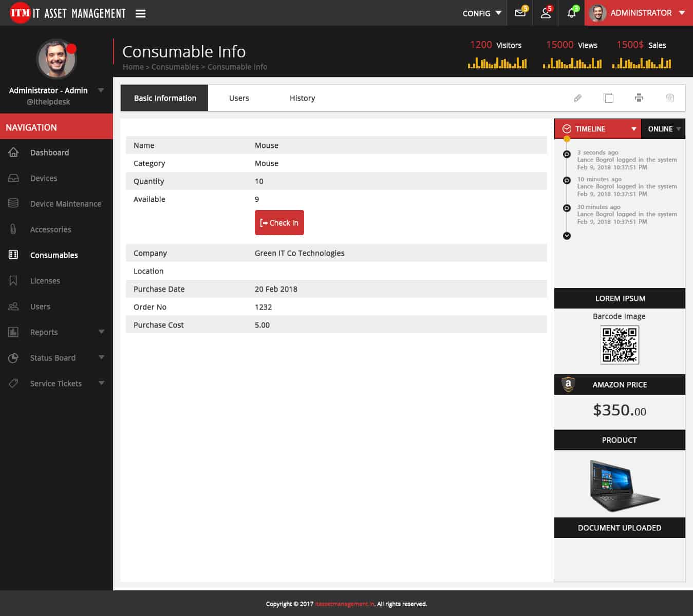
Task: Click the delete trash icon
Action: click(x=670, y=98)
